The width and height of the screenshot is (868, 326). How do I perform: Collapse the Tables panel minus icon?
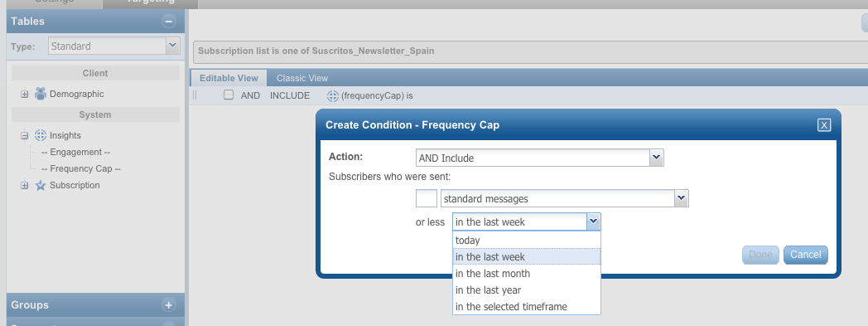point(168,22)
